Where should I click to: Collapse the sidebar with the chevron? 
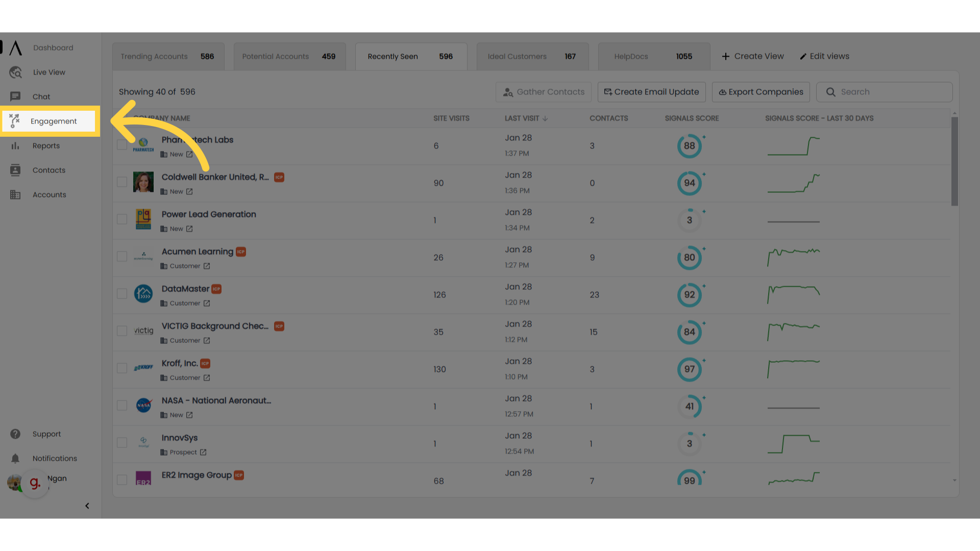tap(87, 506)
